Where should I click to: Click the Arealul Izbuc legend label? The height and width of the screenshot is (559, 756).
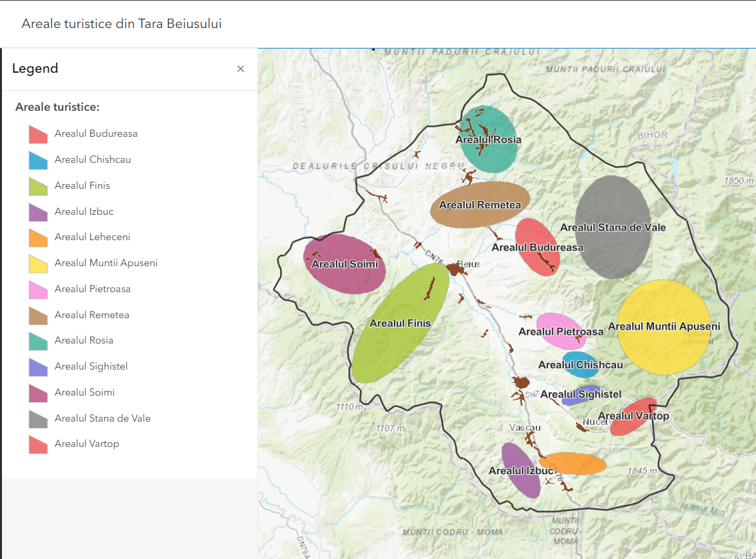pyautogui.click(x=84, y=211)
